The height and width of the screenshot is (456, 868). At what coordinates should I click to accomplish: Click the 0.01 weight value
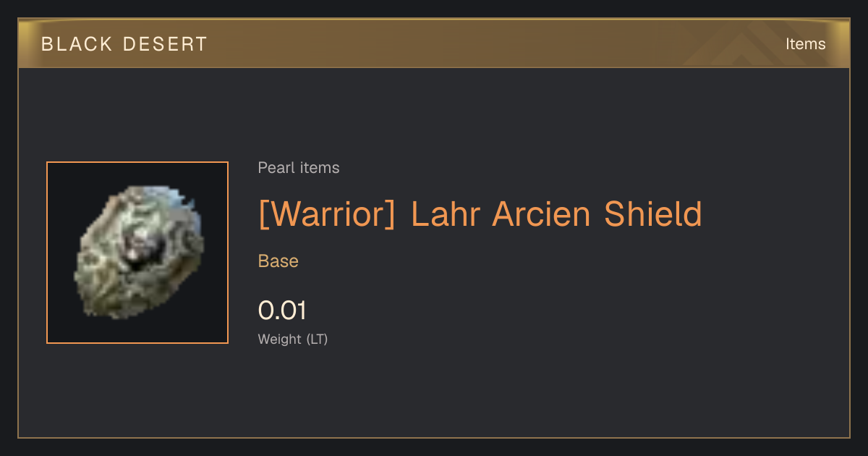pos(282,311)
